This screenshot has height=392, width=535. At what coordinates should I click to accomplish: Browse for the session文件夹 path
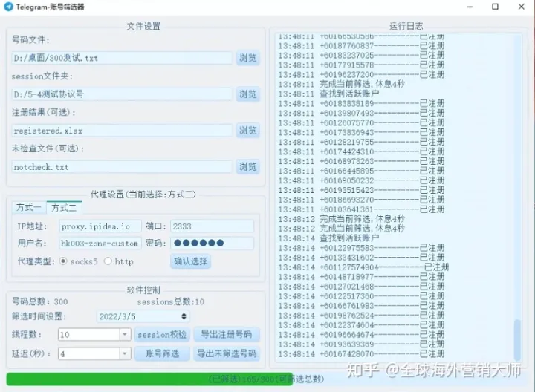[x=247, y=94]
